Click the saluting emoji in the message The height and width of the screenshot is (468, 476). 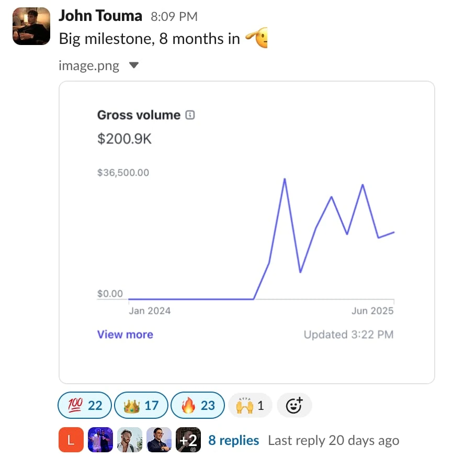pos(256,39)
